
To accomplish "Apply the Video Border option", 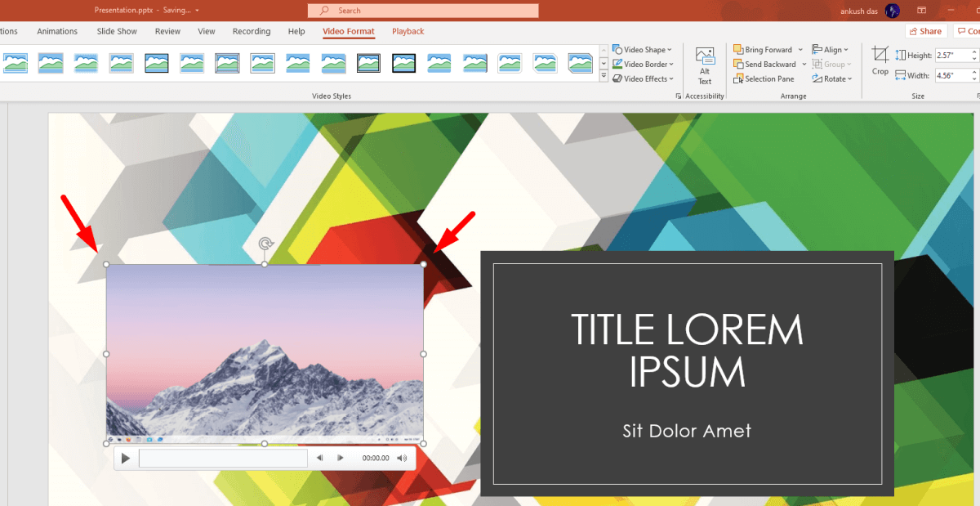I will [643, 64].
